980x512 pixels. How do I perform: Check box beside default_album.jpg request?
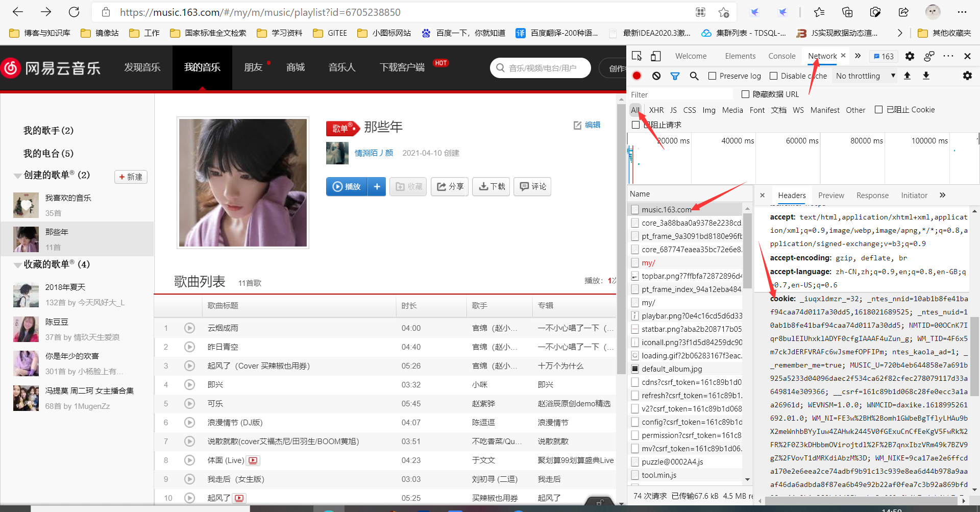(635, 369)
